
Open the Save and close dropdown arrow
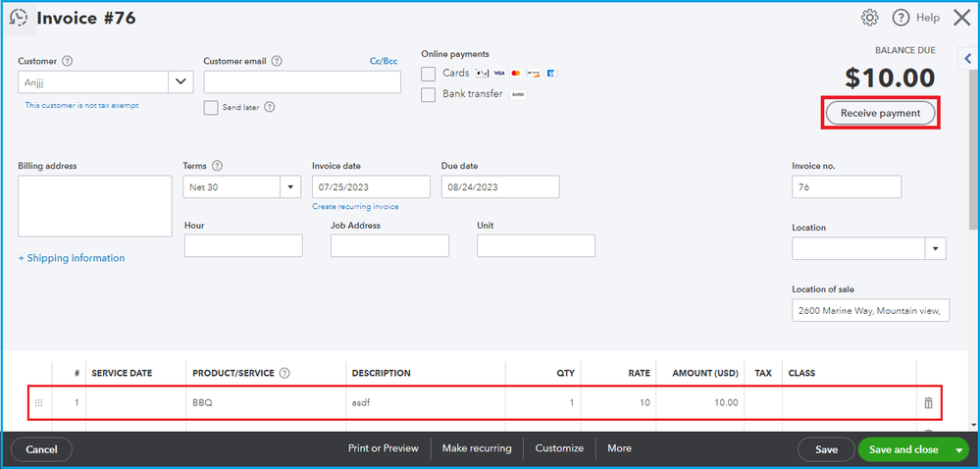click(x=958, y=449)
